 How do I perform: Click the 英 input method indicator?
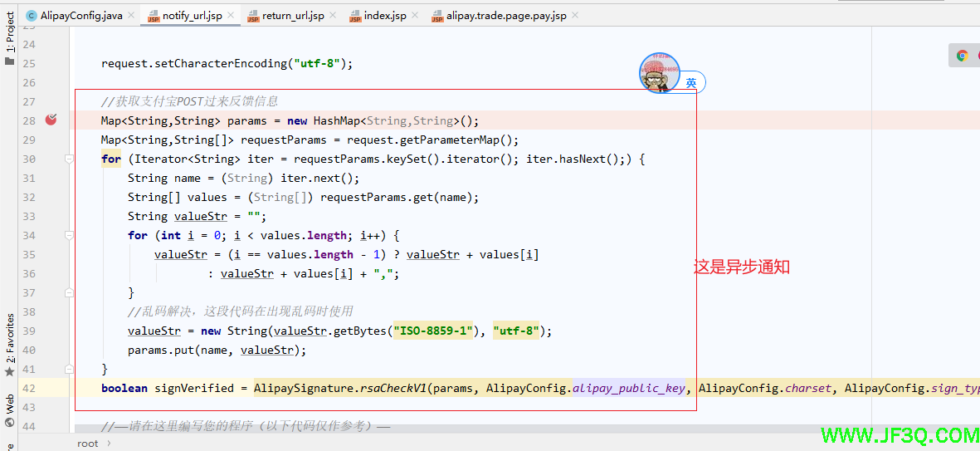tap(691, 83)
